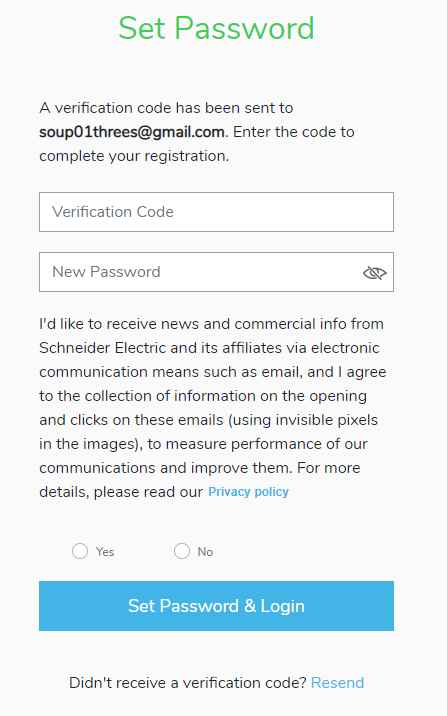Click the No label text
447x716 pixels.
click(205, 552)
